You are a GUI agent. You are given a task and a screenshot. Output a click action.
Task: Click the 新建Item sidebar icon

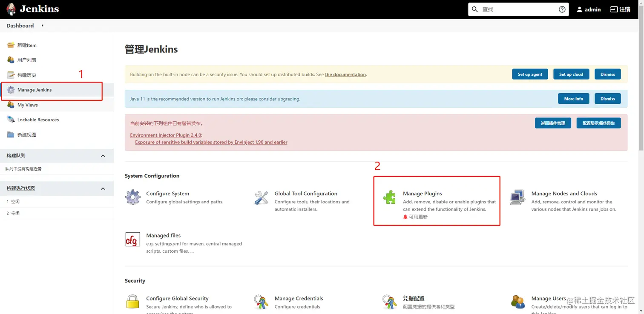coord(11,45)
